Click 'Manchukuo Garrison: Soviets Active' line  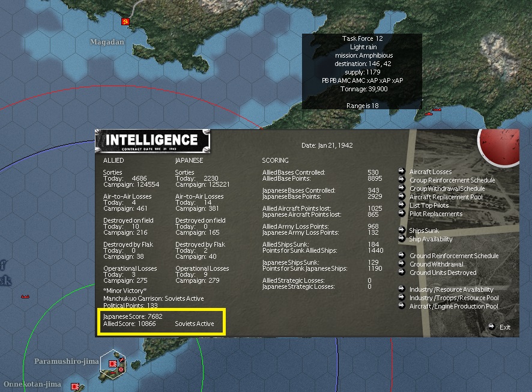pyautogui.click(x=153, y=298)
